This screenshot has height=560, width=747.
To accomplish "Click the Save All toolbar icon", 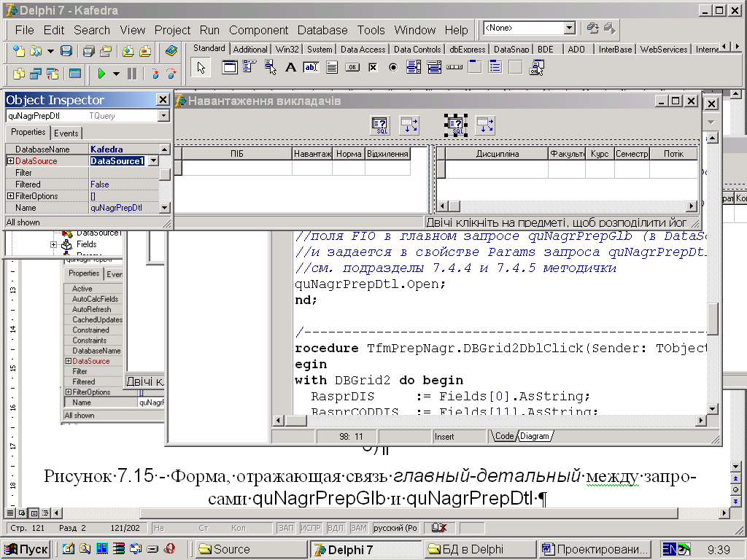I will point(88,50).
